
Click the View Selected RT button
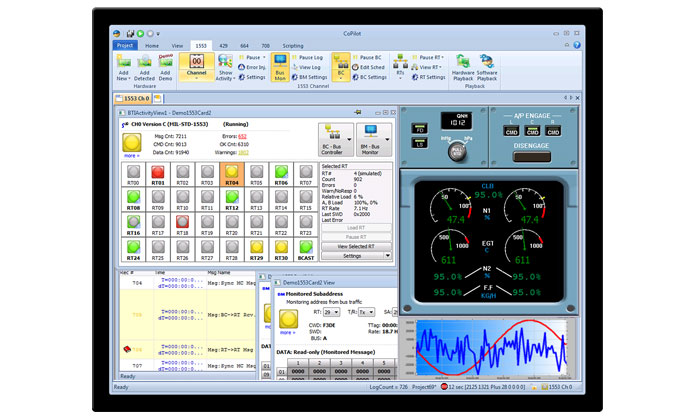pyautogui.click(x=356, y=246)
